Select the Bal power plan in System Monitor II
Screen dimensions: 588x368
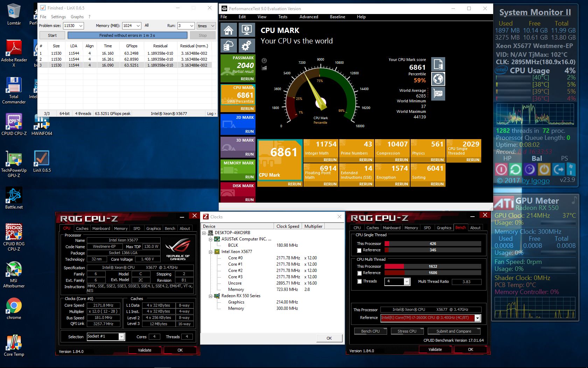[537, 158]
